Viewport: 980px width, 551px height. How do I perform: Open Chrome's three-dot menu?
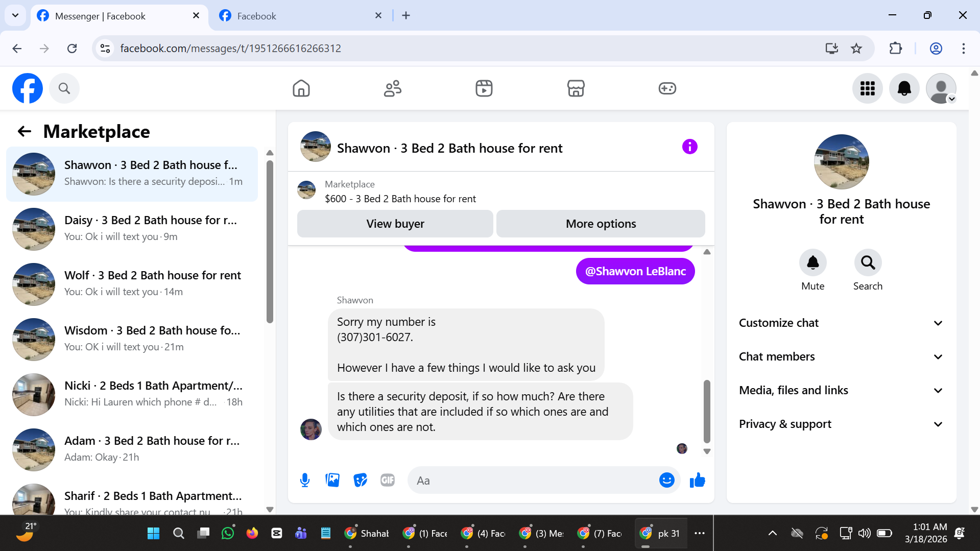coord(964,49)
